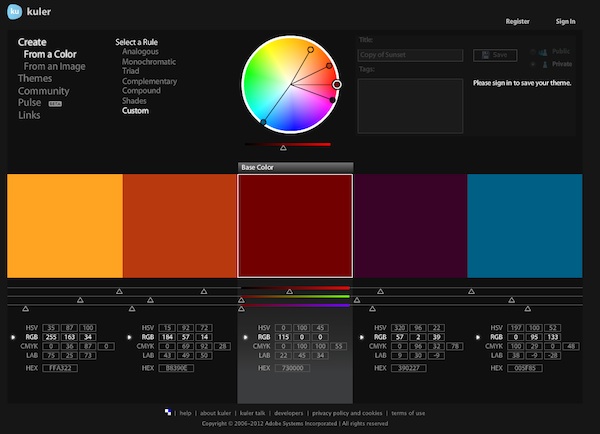
Task: Select RGB radio button under orange swatch
Action: 11,338
